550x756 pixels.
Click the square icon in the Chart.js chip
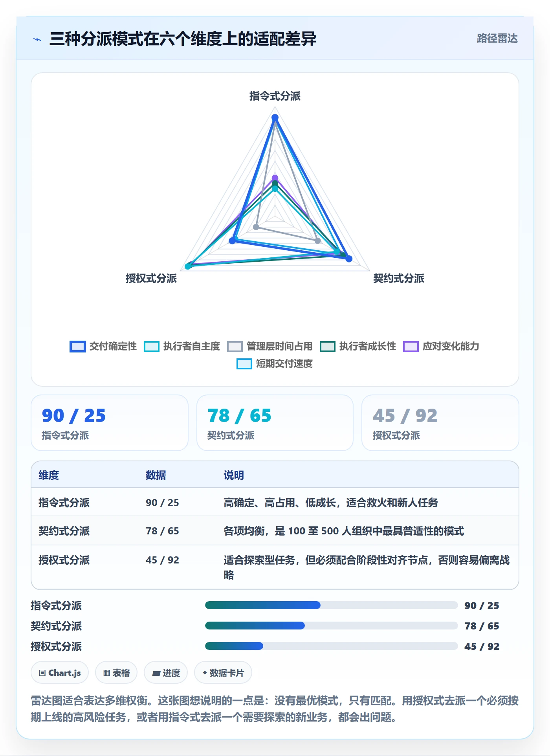tap(42, 673)
